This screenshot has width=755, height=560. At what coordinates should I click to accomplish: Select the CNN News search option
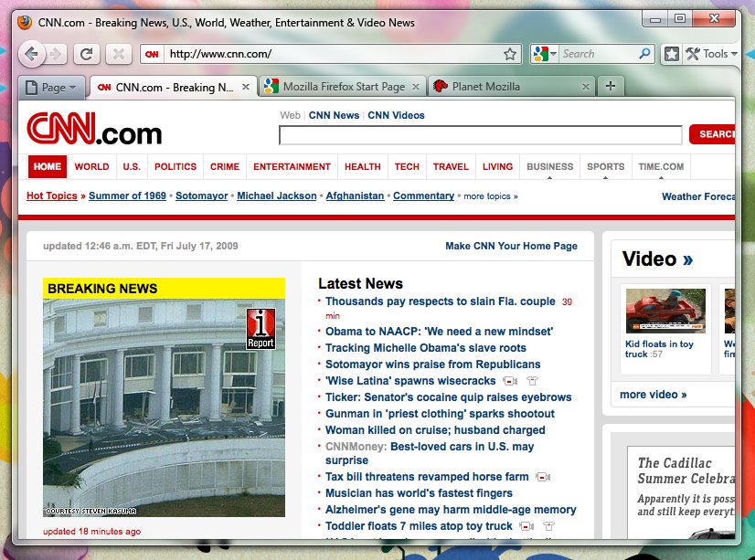coord(334,115)
